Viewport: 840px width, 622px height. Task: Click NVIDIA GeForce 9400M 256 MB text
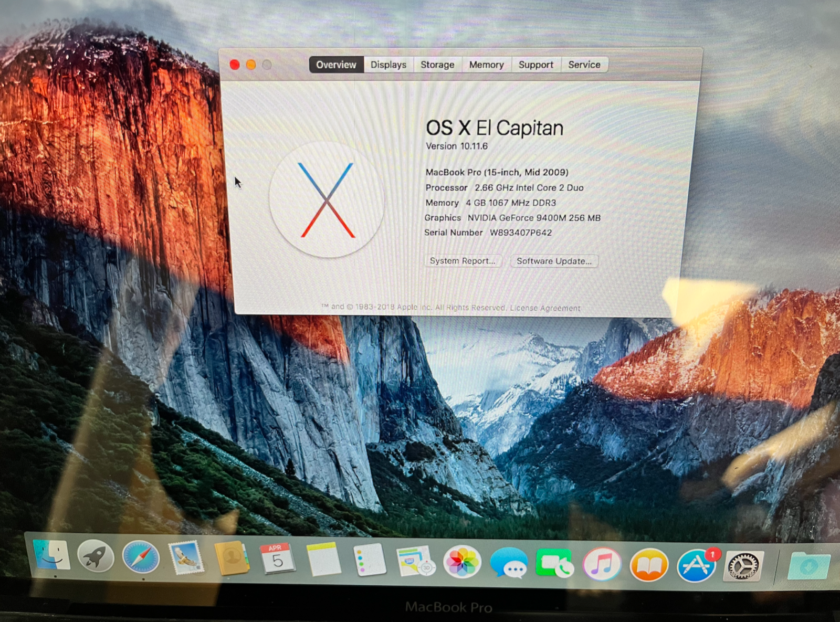pos(534,217)
